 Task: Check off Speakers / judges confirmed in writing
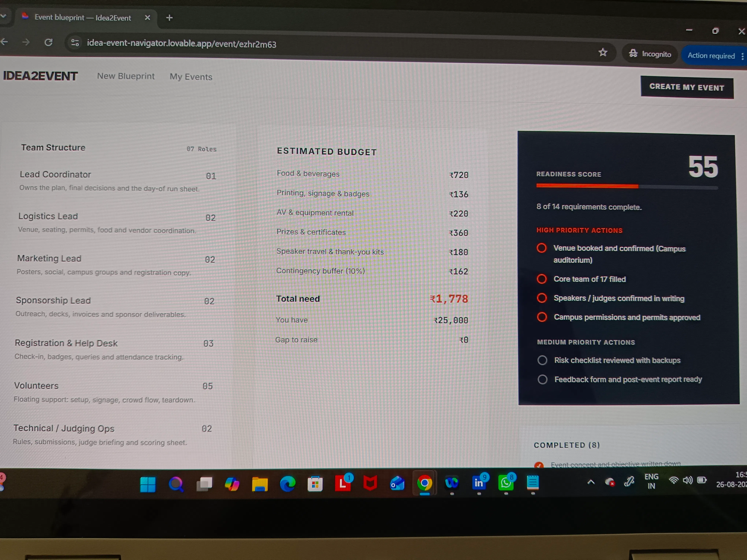tap(542, 298)
